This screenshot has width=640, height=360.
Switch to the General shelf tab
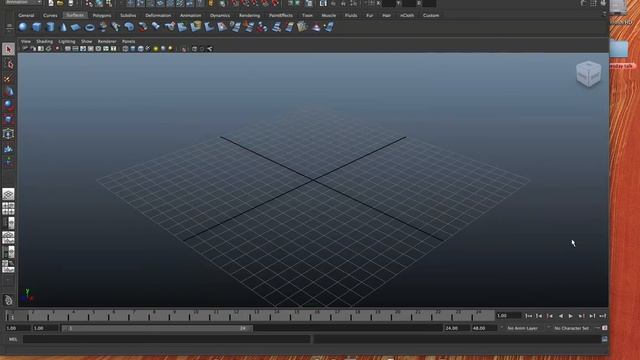[x=26, y=16]
